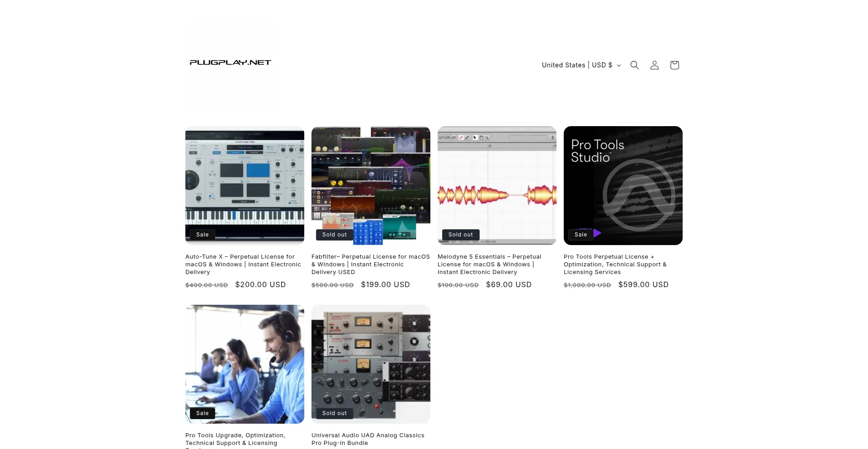This screenshot has width=868, height=449.
Task: Open the customer support headset product image
Action: click(x=245, y=364)
